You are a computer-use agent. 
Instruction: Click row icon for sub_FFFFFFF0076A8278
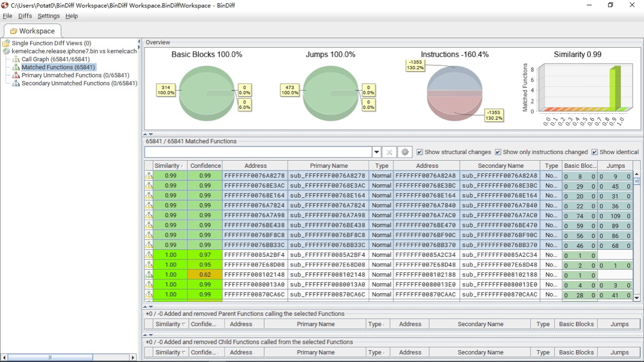(x=149, y=175)
